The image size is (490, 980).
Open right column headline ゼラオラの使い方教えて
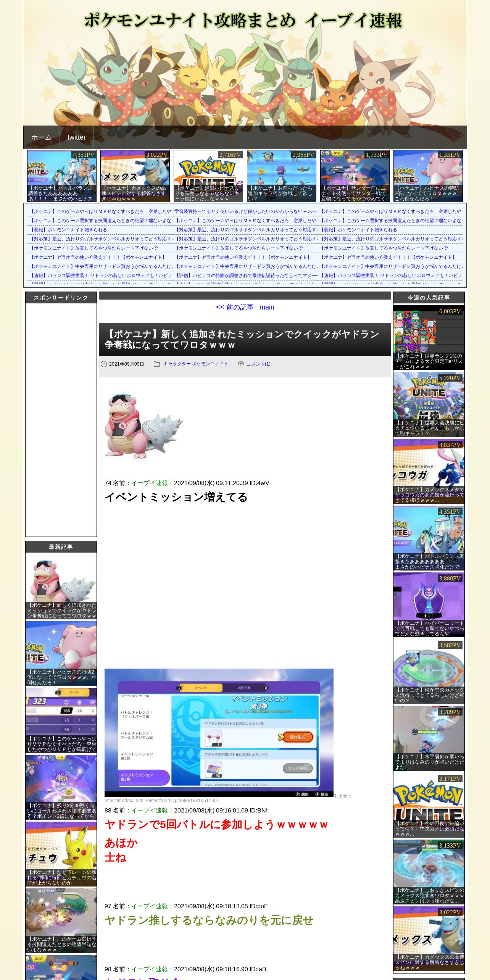[x=388, y=257]
